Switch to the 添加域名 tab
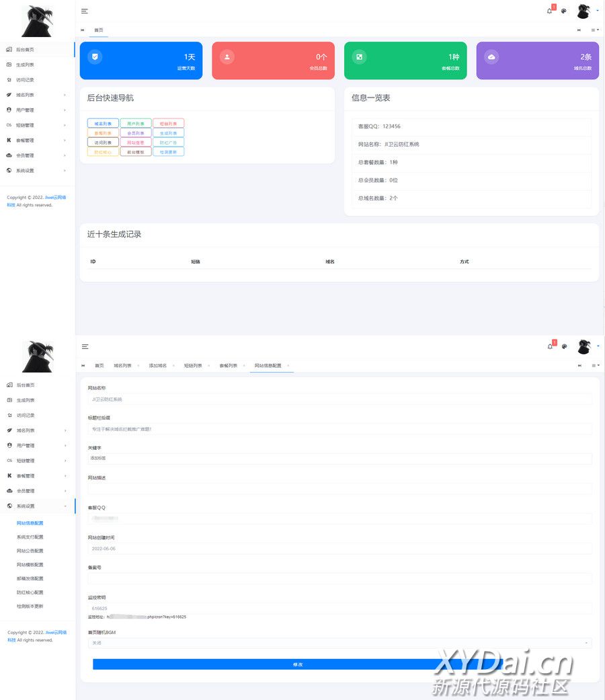The height and width of the screenshot is (700, 605). click(157, 366)
